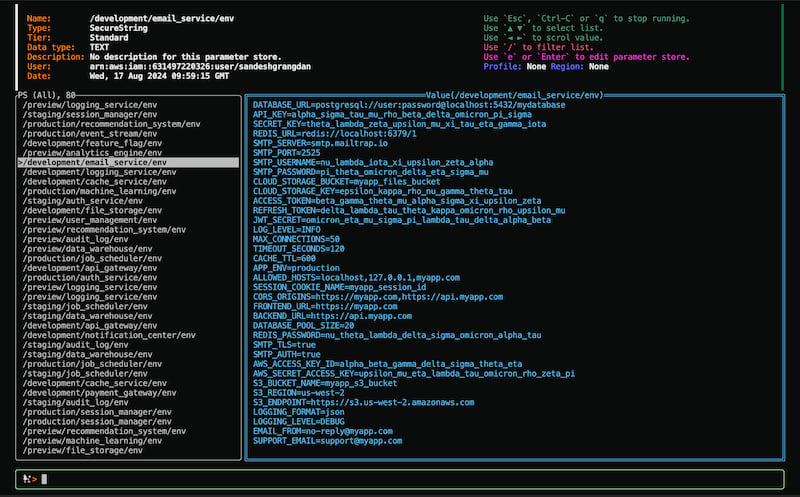Click the DATABASE_URL=postgresql line
The height and width of the screenshot is (497, 800).
click(409, 105)
